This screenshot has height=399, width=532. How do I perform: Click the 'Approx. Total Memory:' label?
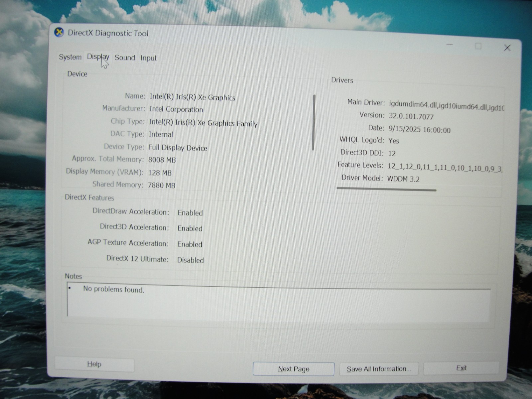pyautogui.click(x=108, y=159)
